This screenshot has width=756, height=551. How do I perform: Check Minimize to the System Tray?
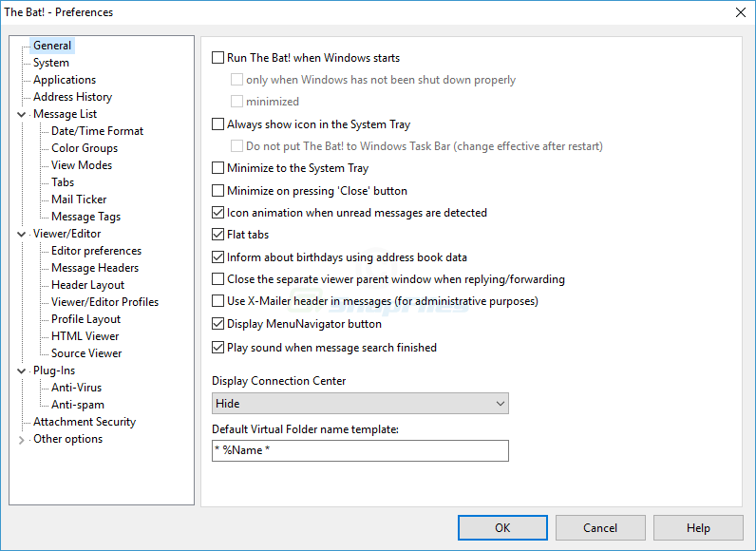(x=217, y=168)
